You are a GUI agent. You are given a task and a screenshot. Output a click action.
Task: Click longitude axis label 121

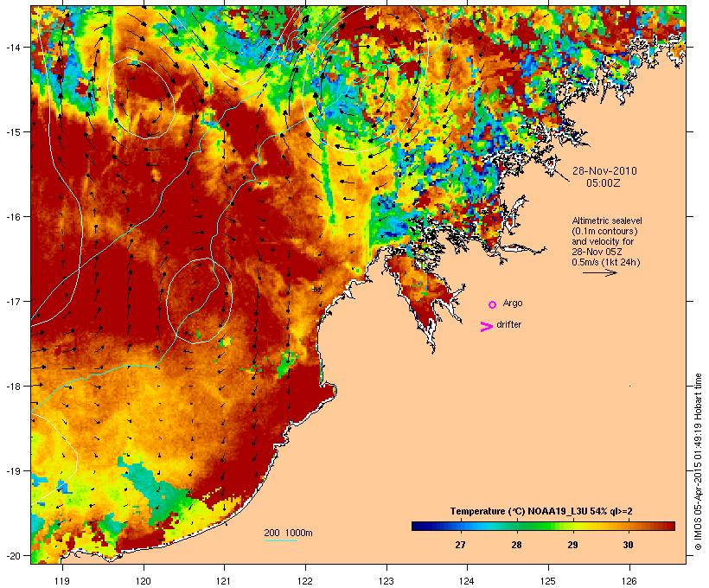click(224, 581)
